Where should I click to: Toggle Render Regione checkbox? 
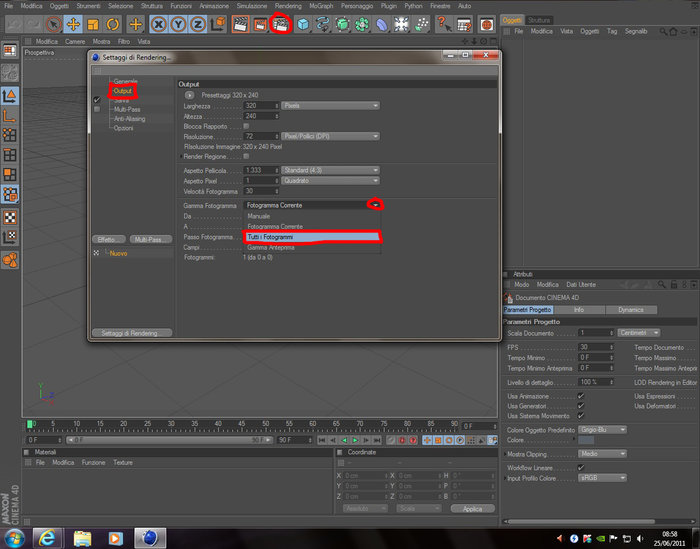[x=246, y=156]
